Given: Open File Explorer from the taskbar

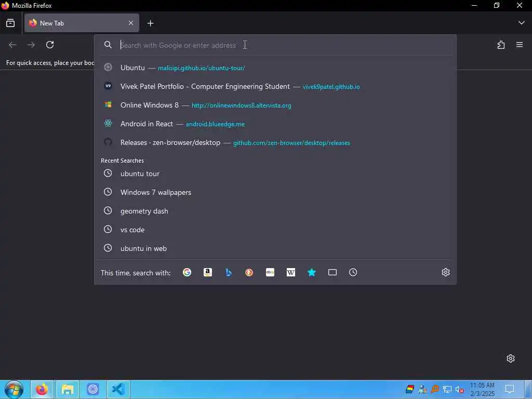Looking at the screenshot, I should point(68,389).
